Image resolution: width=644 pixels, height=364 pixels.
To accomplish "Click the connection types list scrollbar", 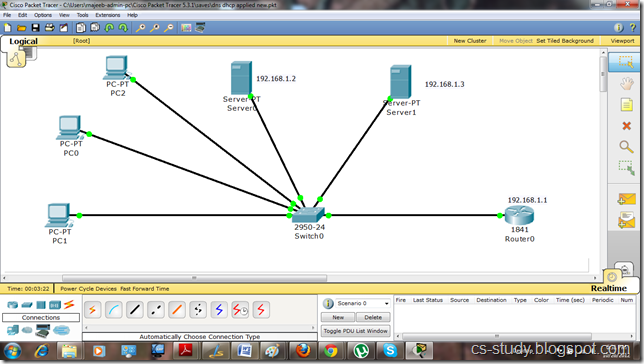I will (x=200, y=327).
